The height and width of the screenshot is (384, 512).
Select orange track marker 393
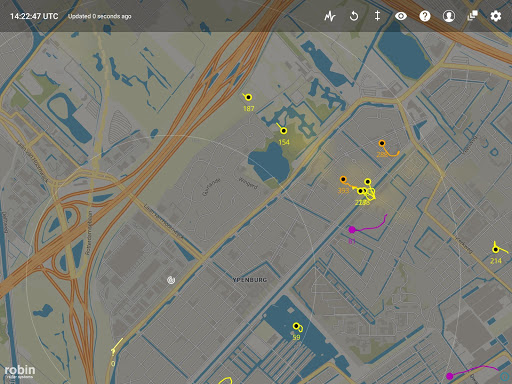[x=343, y=179]
